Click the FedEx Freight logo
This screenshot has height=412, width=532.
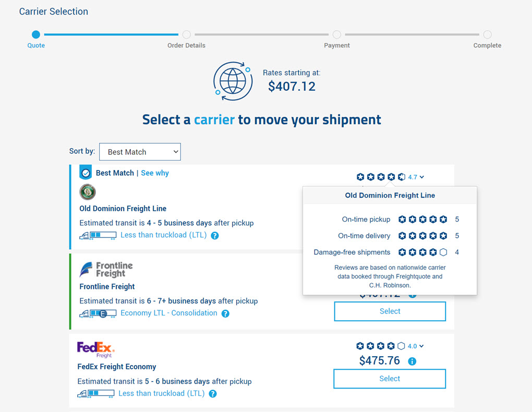95,349
